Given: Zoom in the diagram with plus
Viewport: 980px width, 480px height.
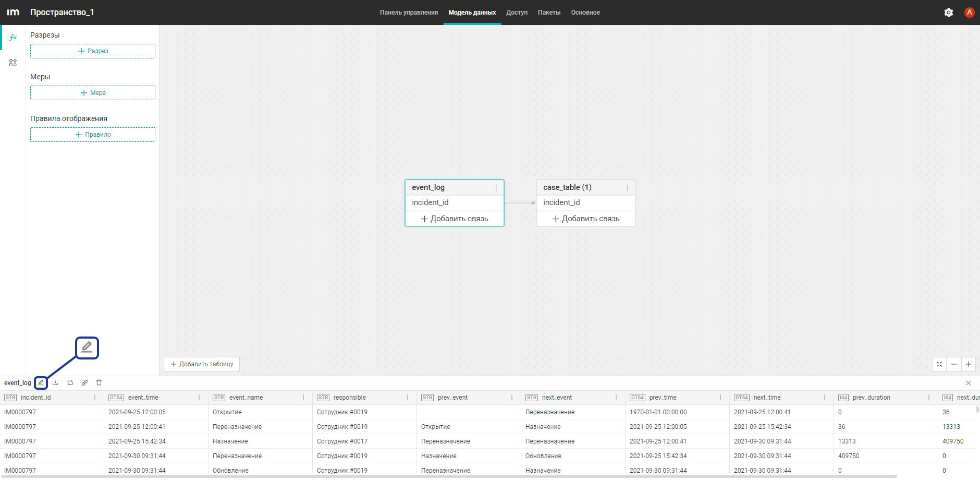Looking at the screenshot, I should click(969, 364).
